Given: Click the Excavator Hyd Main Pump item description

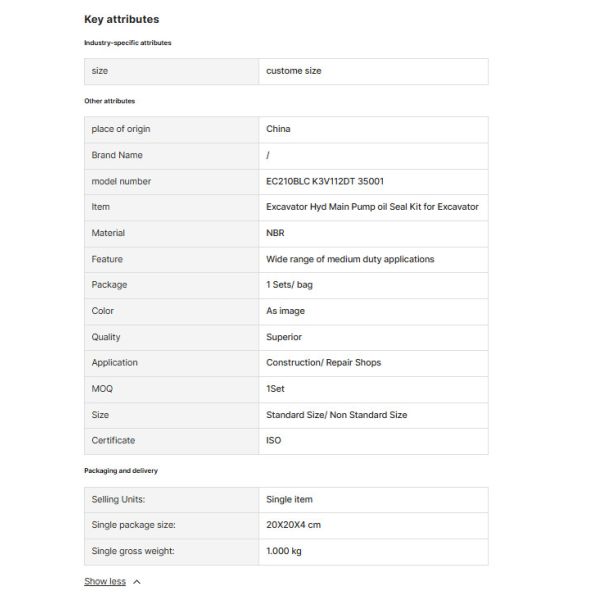Looking at the screenshot, I should pyautogui.click(x=372, y=207).
